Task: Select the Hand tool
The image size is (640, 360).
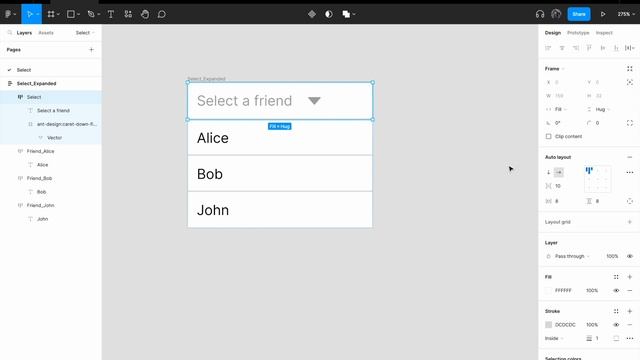Action: point(145,14)
